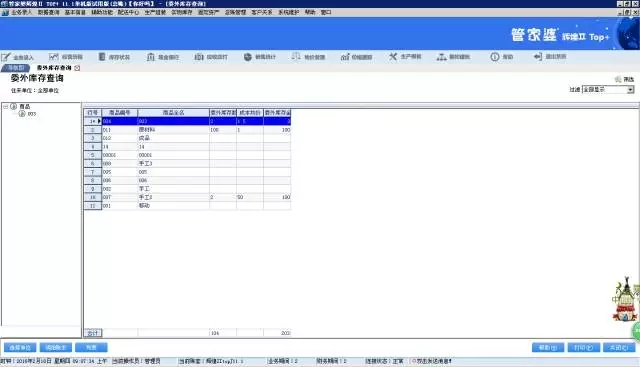Screen dimensions: 640x367
Task: Click the first blue button at bottom left
Action: click(x=20, y=347)
